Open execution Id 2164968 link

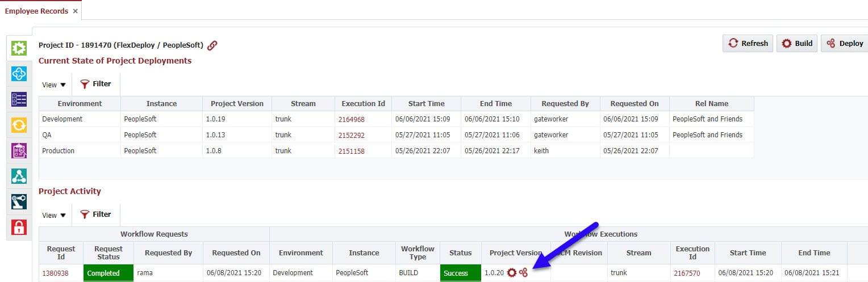[x=352, y=119]
